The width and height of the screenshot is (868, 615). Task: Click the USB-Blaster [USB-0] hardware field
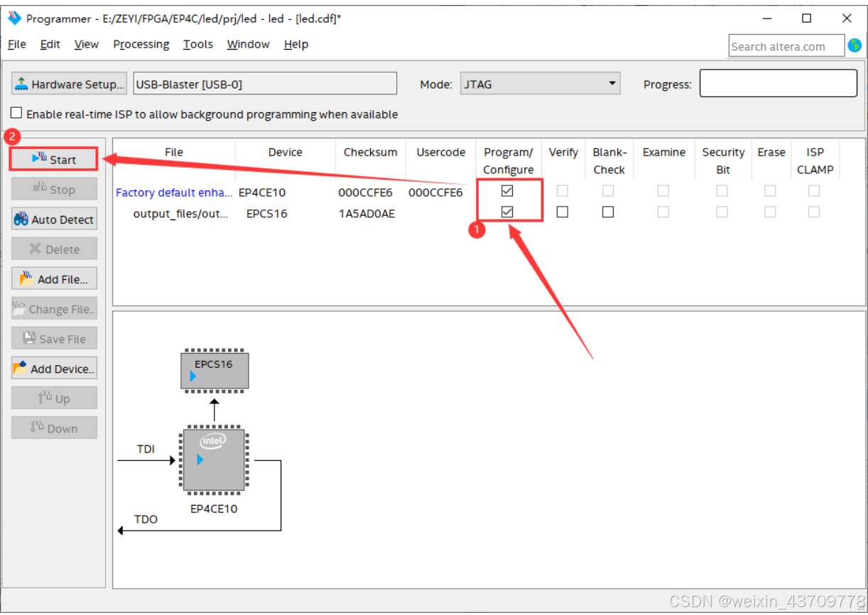tap(265, 84)
